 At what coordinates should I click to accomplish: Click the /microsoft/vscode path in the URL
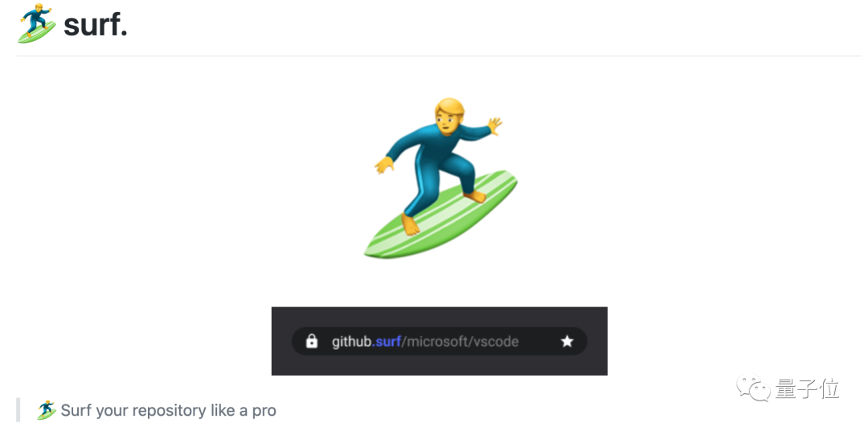click(460, 342)
